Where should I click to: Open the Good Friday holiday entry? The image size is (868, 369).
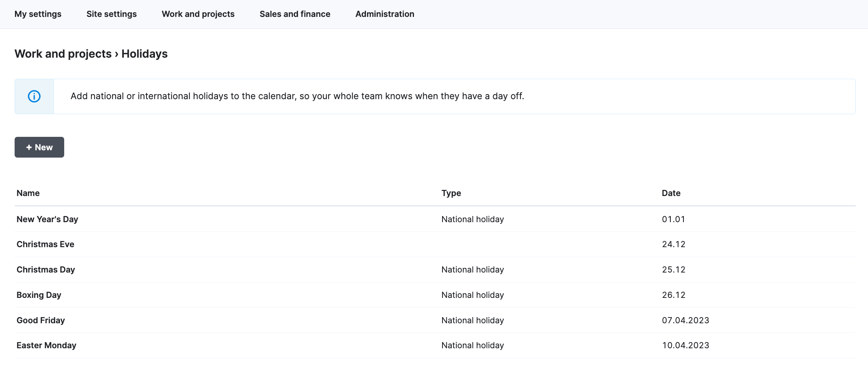point(40,320)
